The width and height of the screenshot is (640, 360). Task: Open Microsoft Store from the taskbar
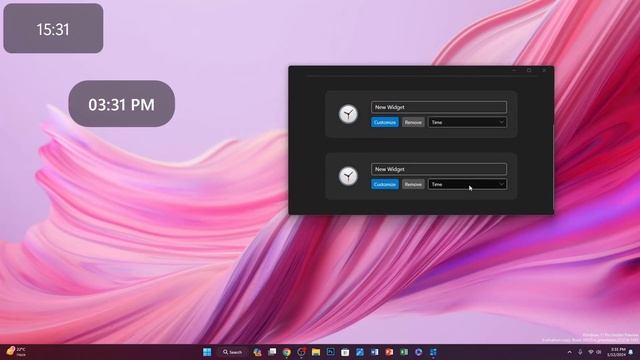345,352
